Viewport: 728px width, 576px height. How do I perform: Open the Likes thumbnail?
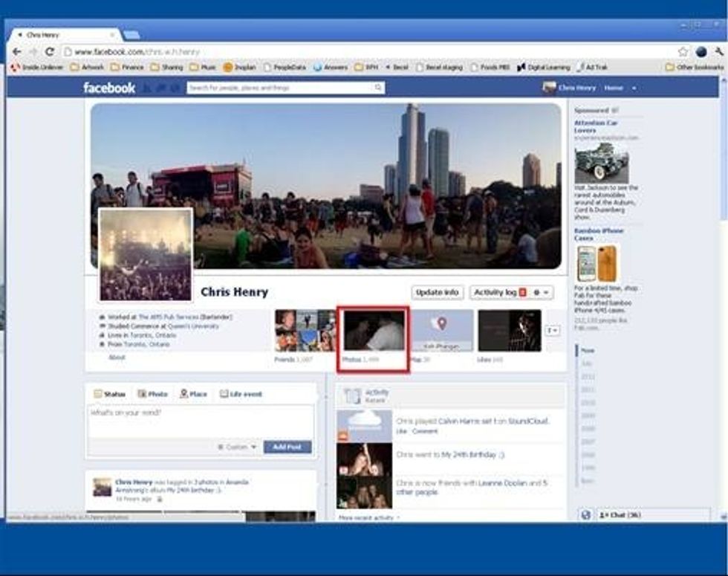point(510,330)
